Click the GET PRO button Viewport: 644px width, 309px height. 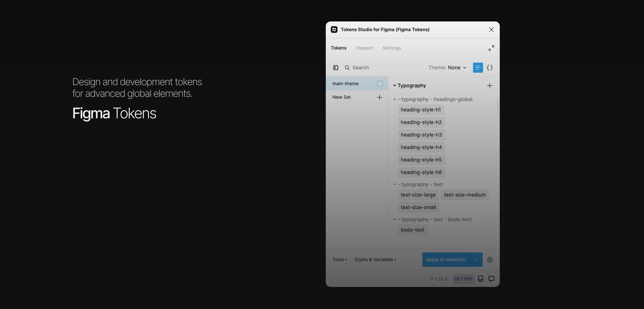point(463,279)
